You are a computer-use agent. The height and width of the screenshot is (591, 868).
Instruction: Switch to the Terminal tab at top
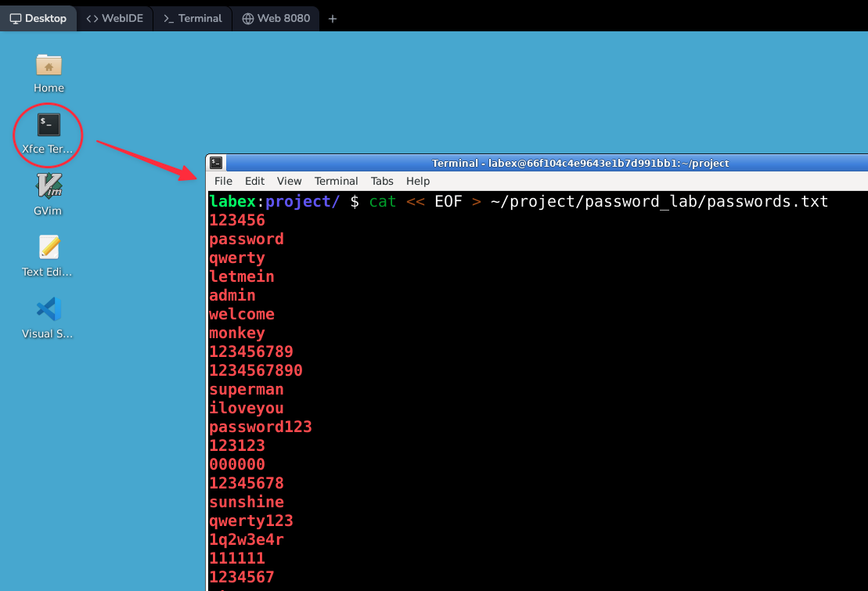192,18
